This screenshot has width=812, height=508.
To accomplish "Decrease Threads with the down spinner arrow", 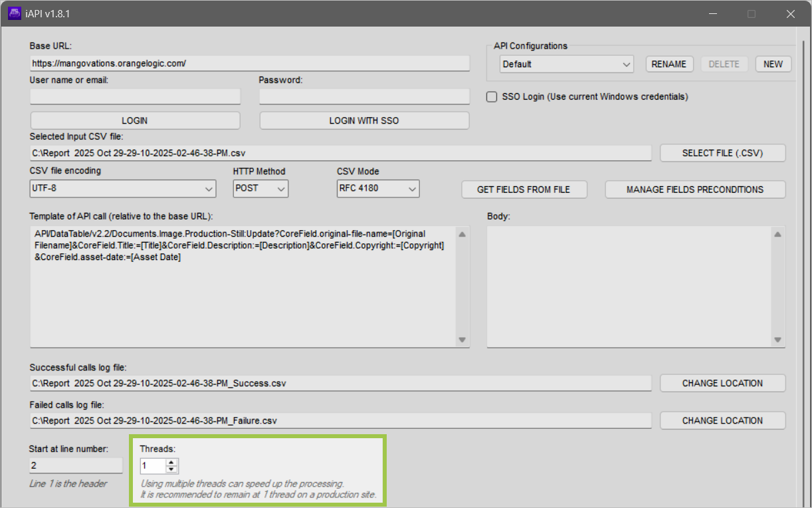I will [171, 469].
